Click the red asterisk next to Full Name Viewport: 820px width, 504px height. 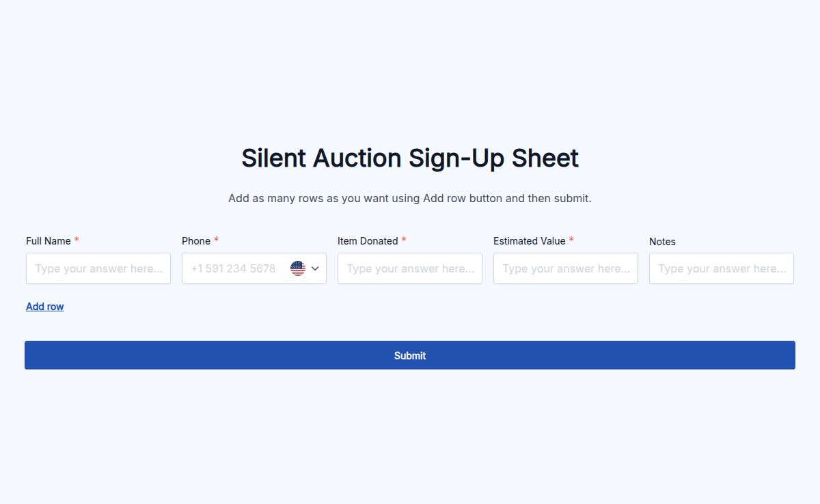(x=76, y=240)
